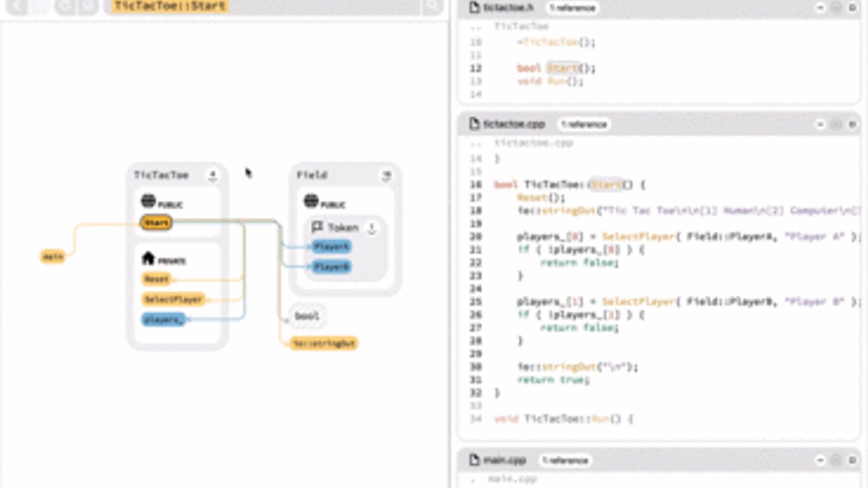
Task: Open the main.cpp file title
Action: pyautogui.click(x=504, y=460)
